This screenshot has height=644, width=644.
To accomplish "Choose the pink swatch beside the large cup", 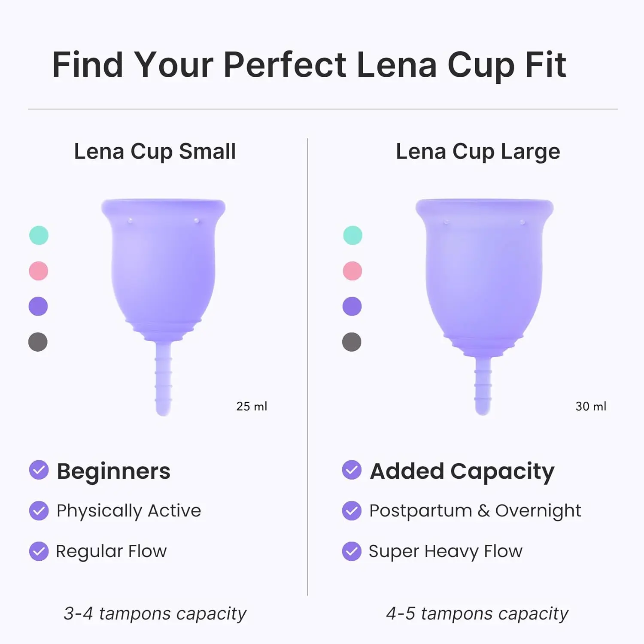I will tap(352, 271).
